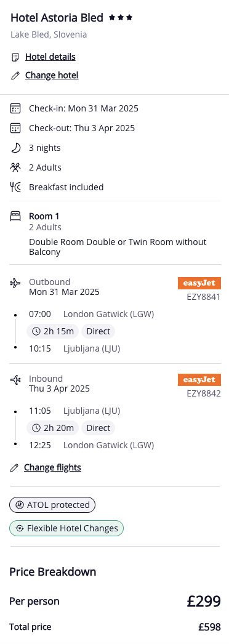Click the pencil icon beside Change hotel
Image resolution: width=229 pixels, height=644 pixels.
(x=15, y=76)
